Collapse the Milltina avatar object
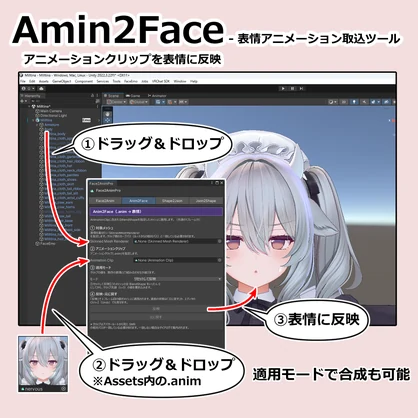 33,120
